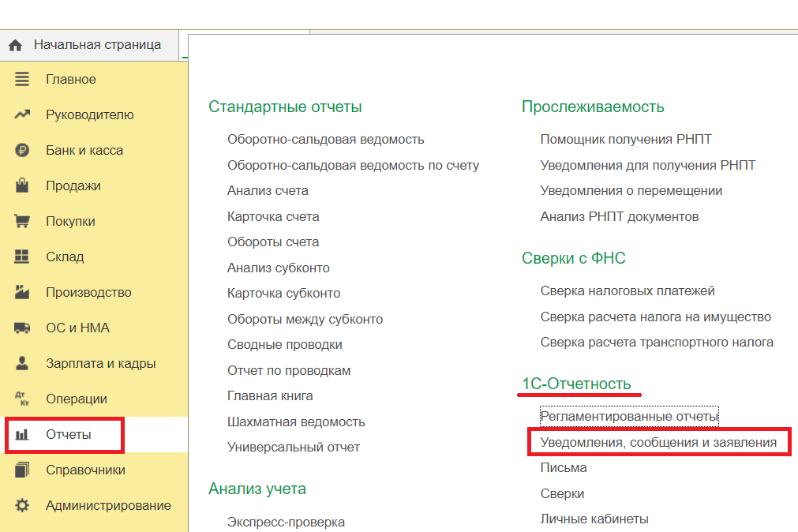Open the Личные кабинеты link

pos(594,519)
